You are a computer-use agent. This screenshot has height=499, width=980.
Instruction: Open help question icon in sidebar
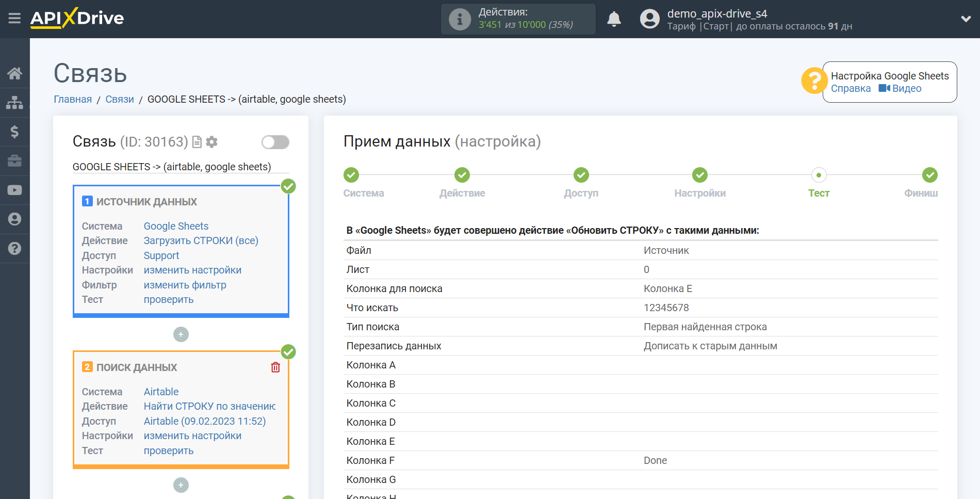click(x=14, y=248)
